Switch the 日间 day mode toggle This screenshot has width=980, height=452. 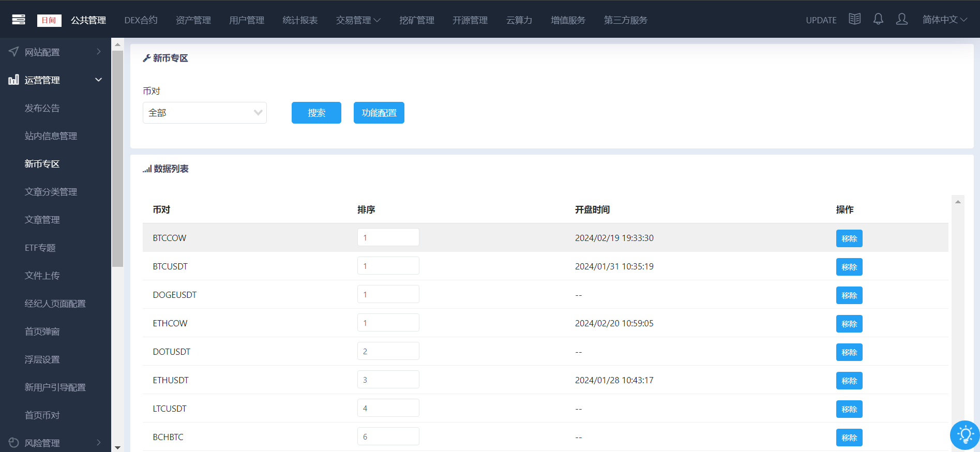click(49, 20)
